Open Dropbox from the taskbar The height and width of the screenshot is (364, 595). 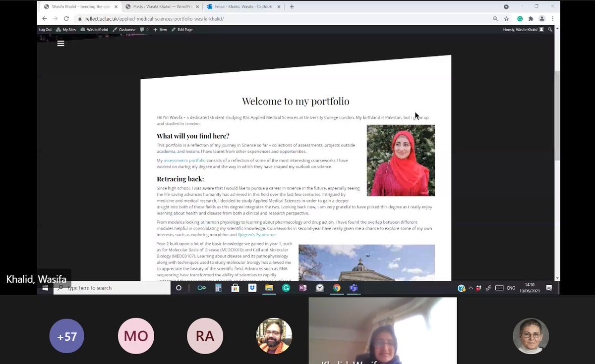pyautogui.click(x=252, y=288)
